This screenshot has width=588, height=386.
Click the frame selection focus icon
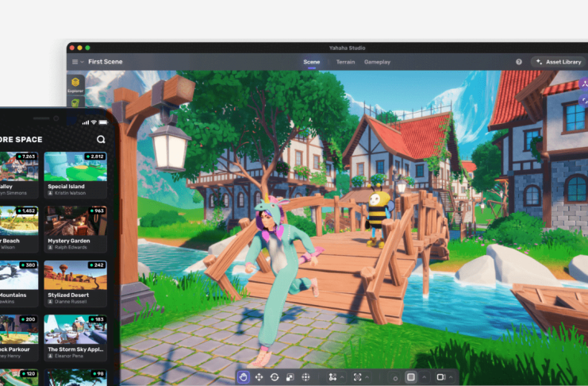tap(357, 377)
